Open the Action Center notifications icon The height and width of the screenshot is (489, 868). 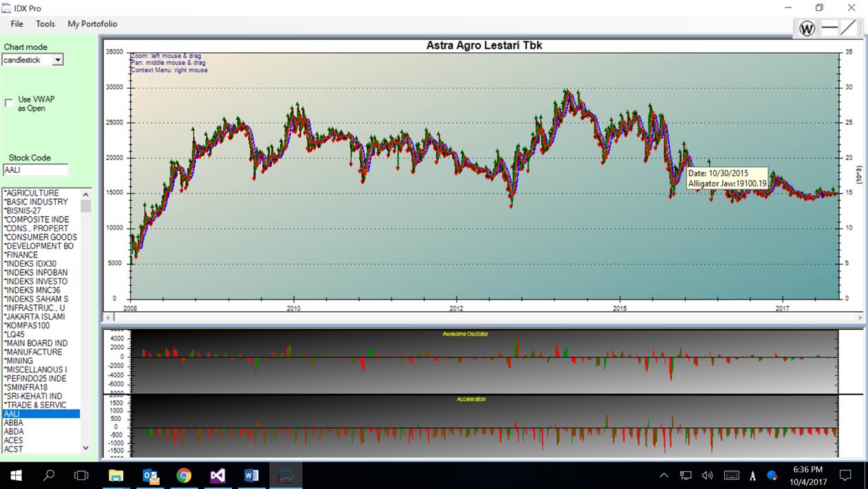[845, 475]
